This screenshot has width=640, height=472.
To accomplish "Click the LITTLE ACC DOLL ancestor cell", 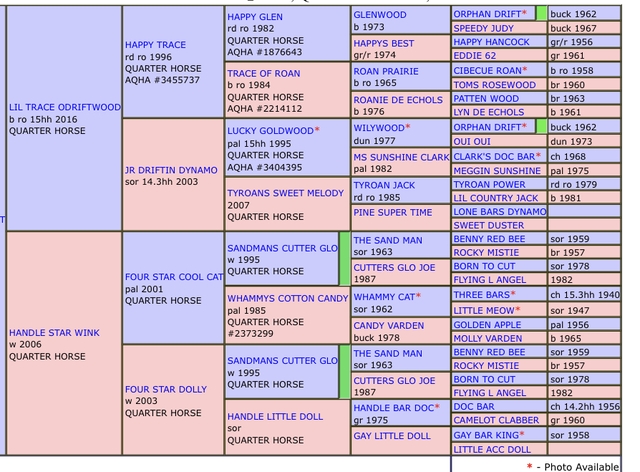I will [x=491, y=450].
